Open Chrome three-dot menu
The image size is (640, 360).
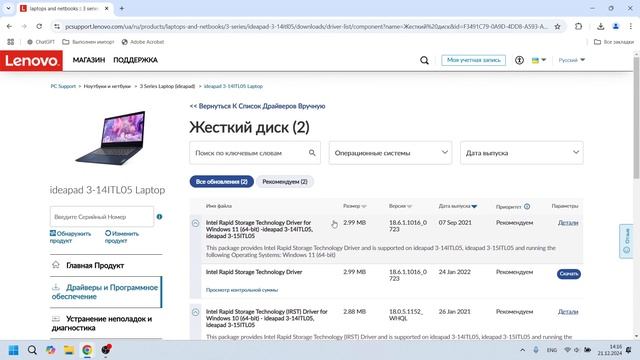[631, 27]
